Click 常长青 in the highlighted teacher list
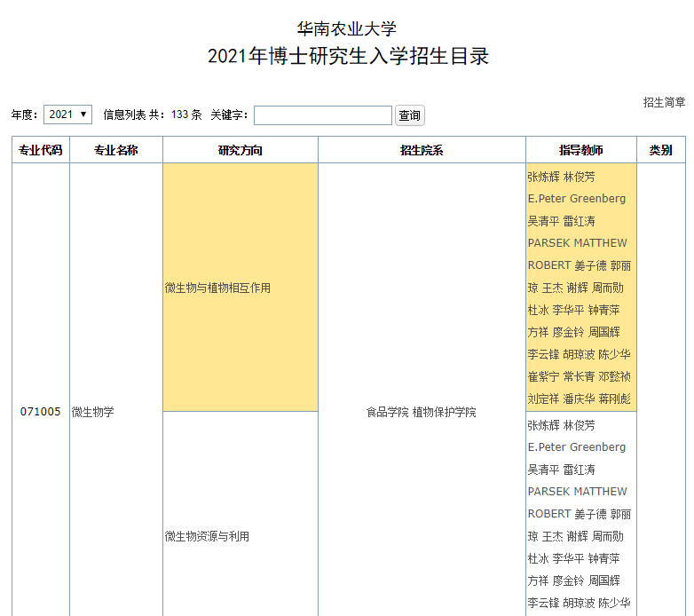The height and width of the screenshot is (616, 694). pyautogui.click(x=579, y=376)
